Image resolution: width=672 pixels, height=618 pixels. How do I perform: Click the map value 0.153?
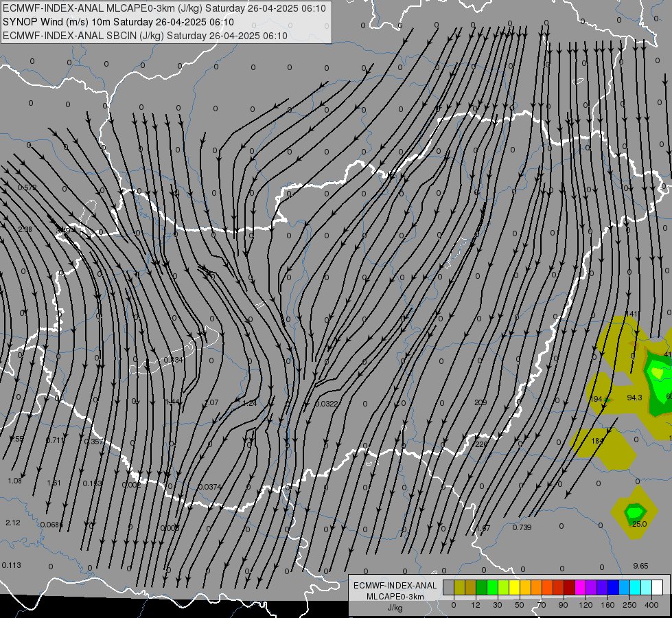tap(93, 483)
